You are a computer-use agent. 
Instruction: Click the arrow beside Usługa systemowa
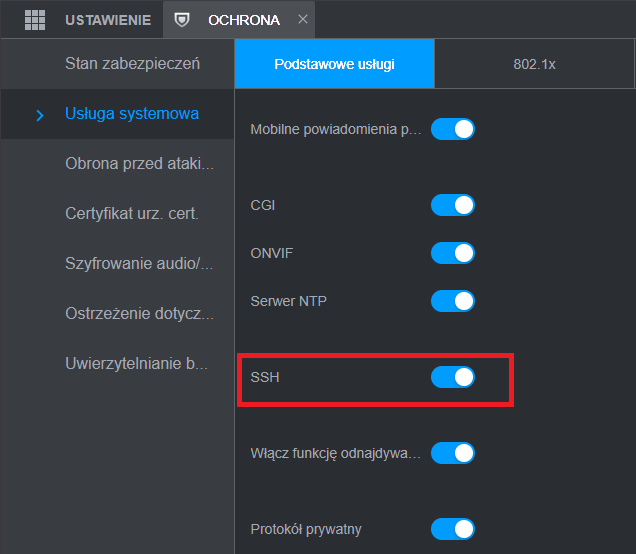point(39,115)
